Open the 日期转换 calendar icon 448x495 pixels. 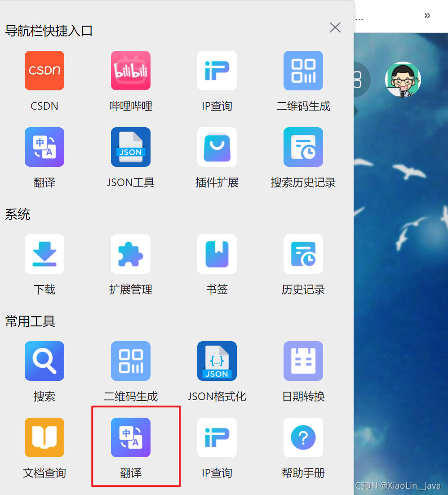pos(303,361)
